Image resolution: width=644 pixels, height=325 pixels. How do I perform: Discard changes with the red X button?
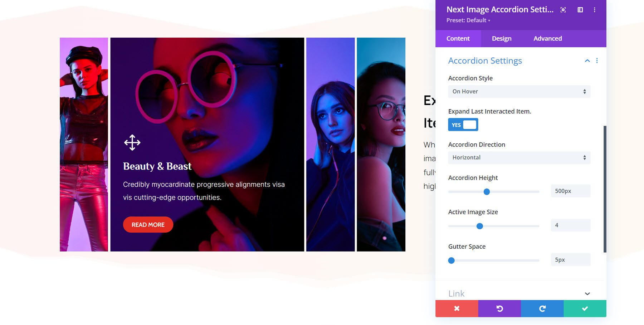[457, 309]
